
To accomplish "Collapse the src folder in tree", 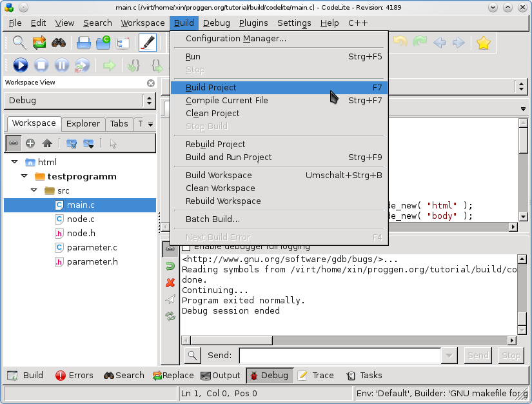I will 34,190.
